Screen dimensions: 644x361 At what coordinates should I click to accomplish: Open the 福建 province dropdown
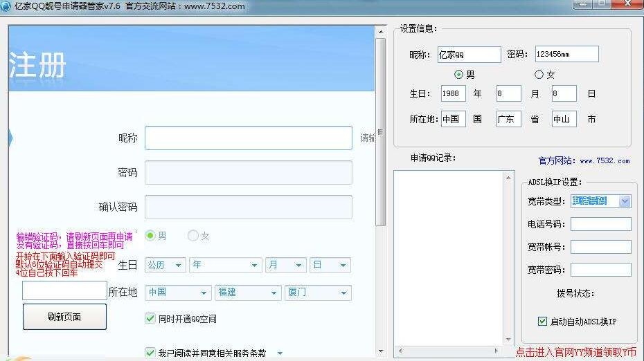[x=248, y=293]
